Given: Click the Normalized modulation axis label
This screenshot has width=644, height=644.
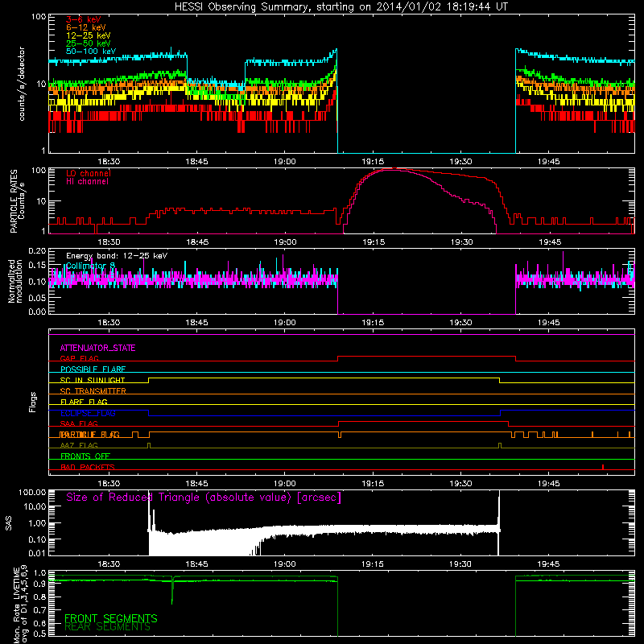Looking at the screenshot, I should (x=15, y=281).
